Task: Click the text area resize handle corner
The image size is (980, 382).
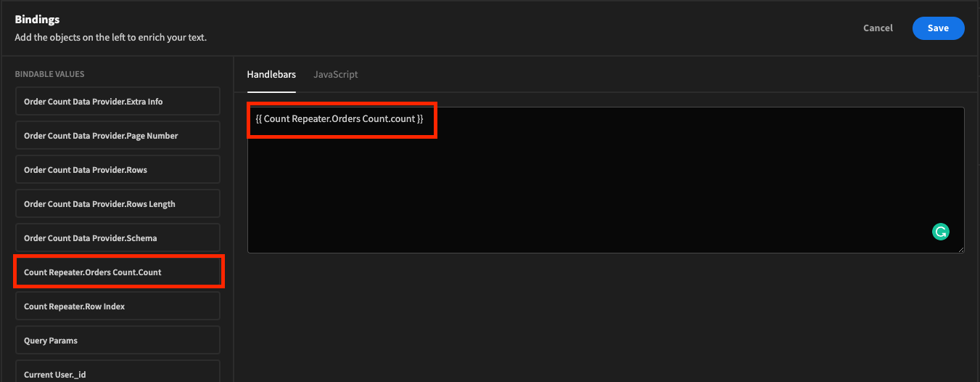Action: click(x=960, y=248)
